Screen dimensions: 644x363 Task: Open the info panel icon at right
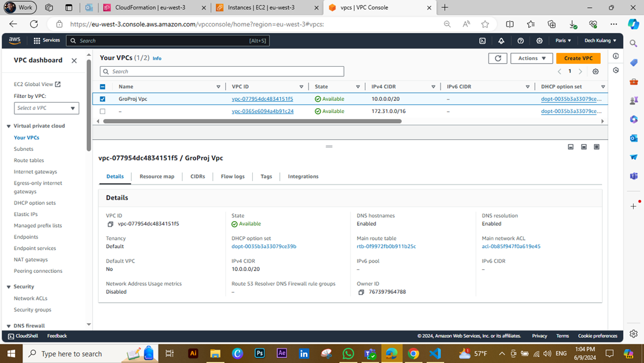[x=616, y=56]
